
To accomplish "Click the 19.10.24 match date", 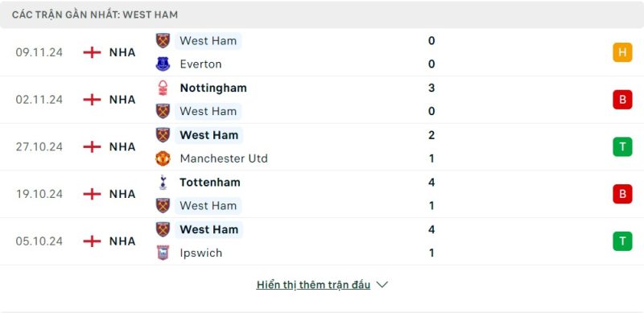I will tap(39, 194).
